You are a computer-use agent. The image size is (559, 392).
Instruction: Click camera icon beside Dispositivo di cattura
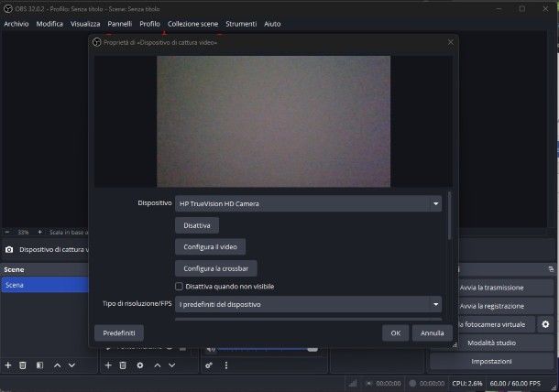pos(9,250)
